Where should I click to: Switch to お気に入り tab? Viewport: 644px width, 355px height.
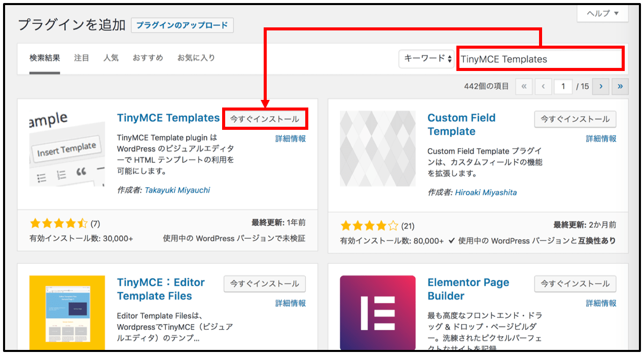pyautogui.click(x=196, y=58)
